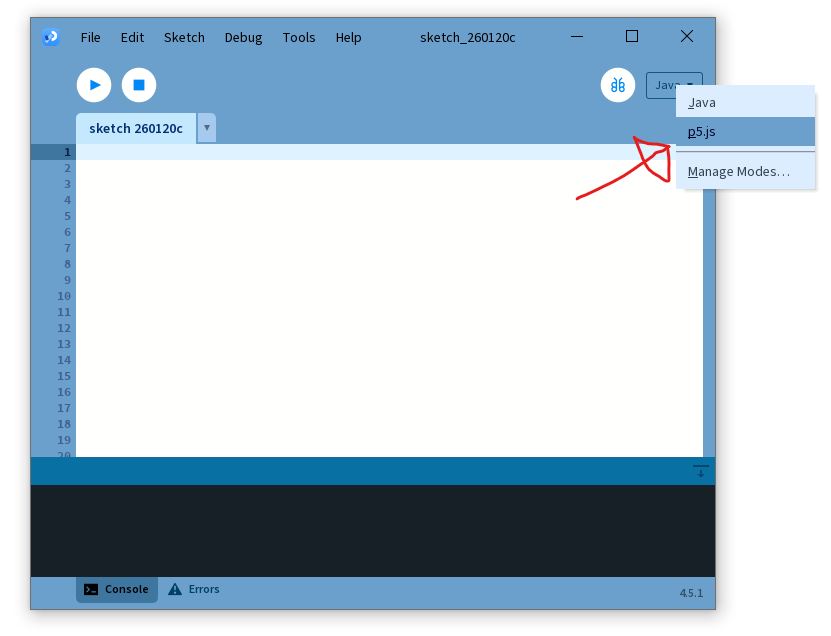Viewport: 831px width, 636px height.
Task: Open the sketch tab arrow menu
Action: [x=206, y=128]
